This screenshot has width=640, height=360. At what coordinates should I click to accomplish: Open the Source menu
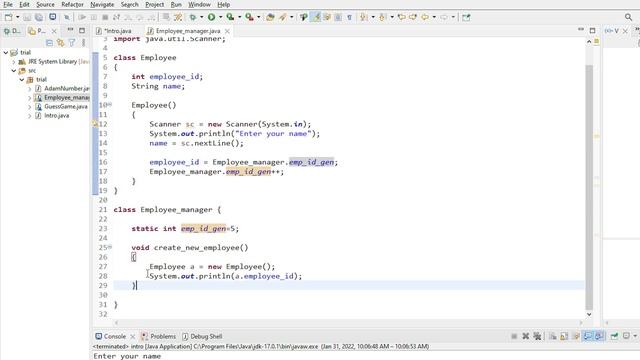[x=45, y=4]
